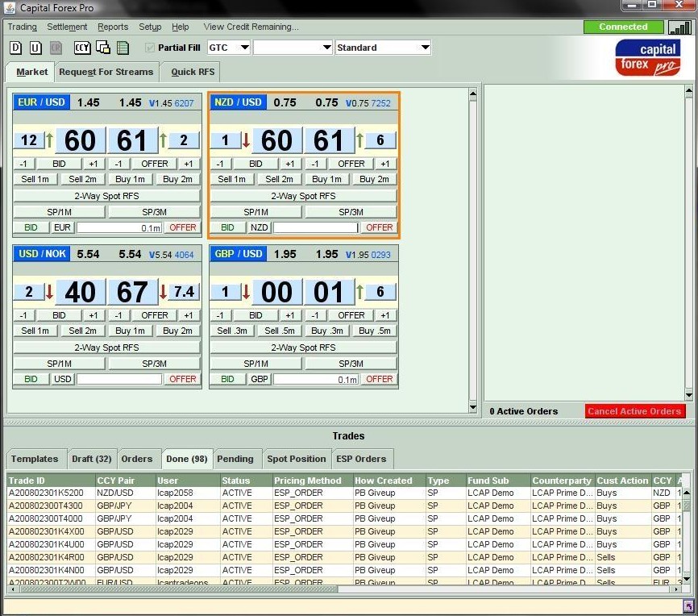Click the Java icon in title bar

pyautogui.click(x=10, y=7)
